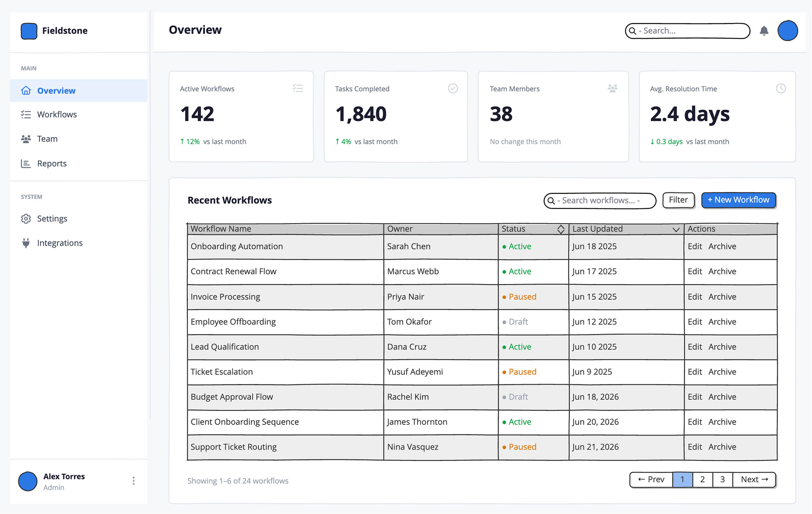This screenshot has width=812, height=514.
Task: Jump to pagination page 2
Action: click(x=702, y=479)
